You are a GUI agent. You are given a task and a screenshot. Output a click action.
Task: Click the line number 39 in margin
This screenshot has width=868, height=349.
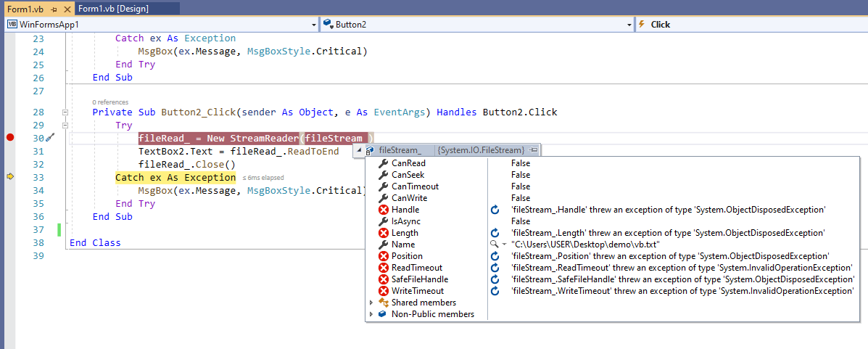[38, 256]
